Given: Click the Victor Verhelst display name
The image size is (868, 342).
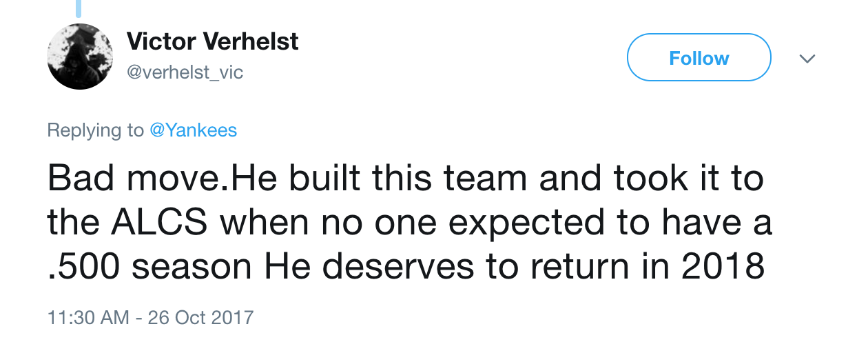Looking at the screenshot, I should 213,41.
